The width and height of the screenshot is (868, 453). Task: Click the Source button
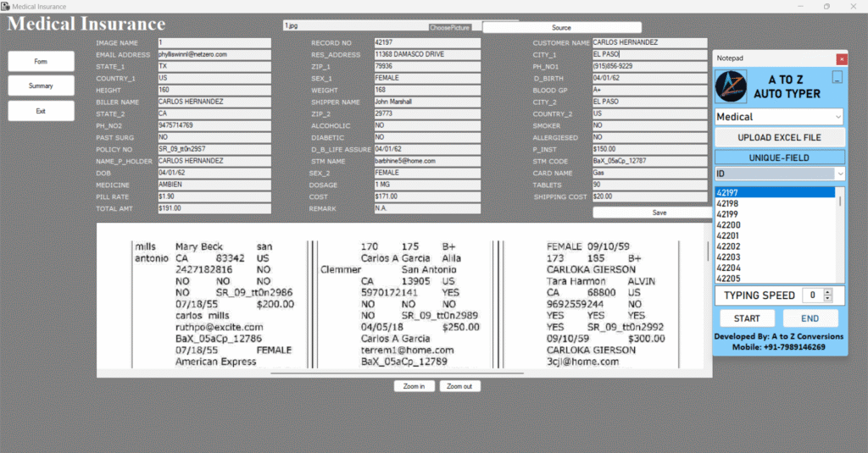coord(561,28)
